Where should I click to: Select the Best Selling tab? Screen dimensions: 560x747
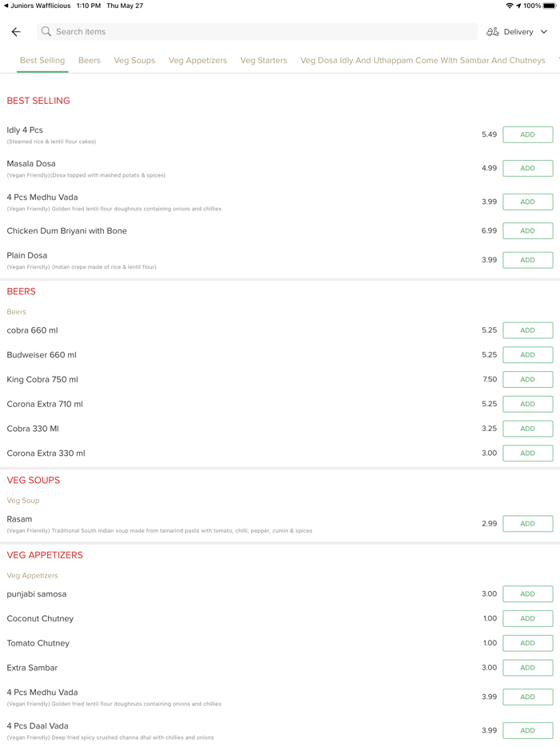(42, 61)
